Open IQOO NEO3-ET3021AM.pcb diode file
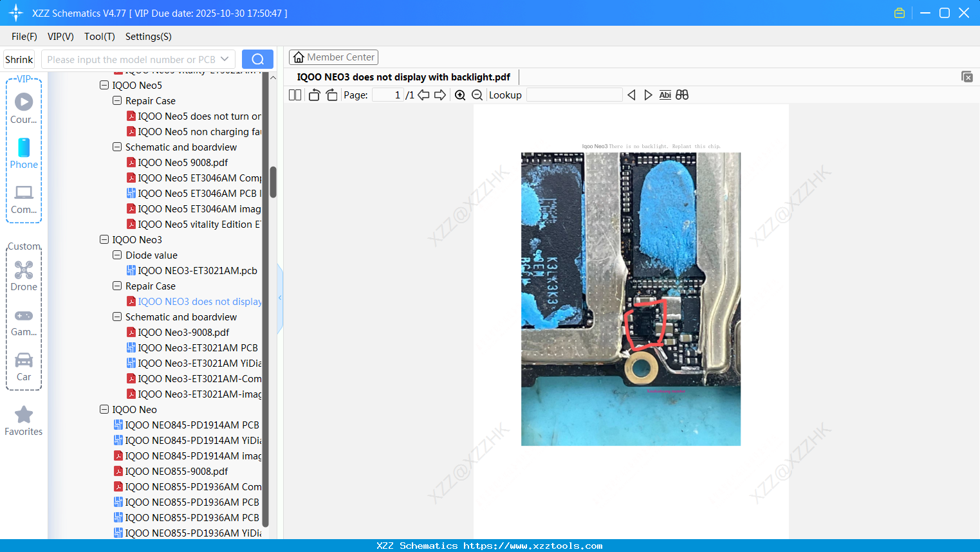This screenshot has width=980, height=552. pos(192,270)
